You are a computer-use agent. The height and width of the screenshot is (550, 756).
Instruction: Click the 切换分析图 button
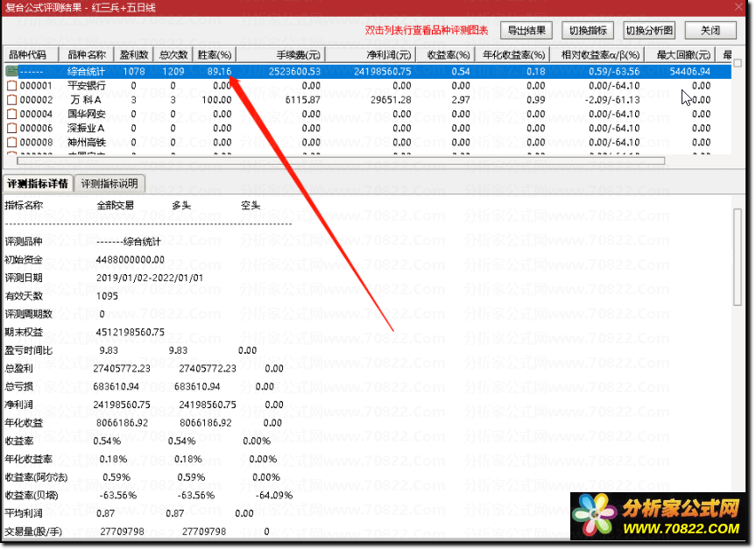pyautogui.click(x=649, y=31)
